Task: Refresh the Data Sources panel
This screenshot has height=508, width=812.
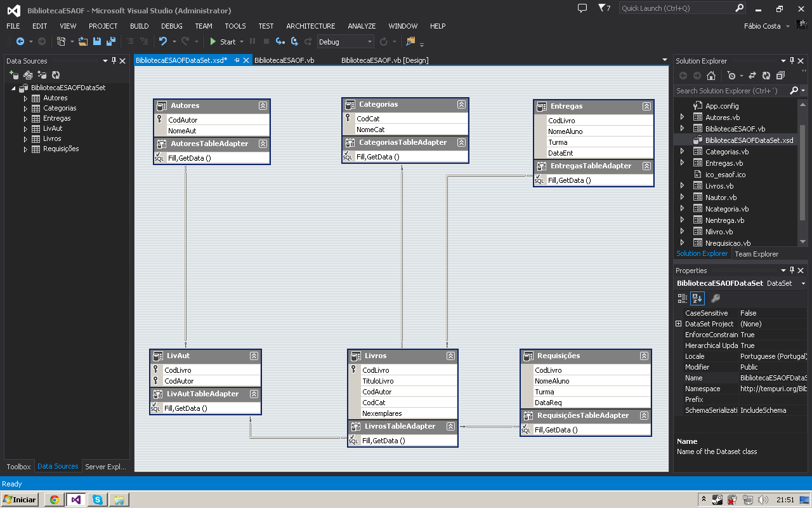Action: (56, 75)
